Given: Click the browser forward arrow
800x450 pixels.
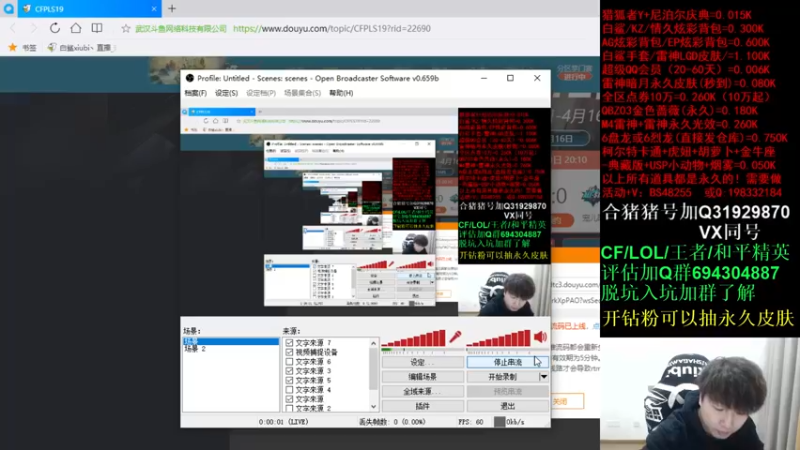Looking at the screenshot, I should [x=33, y=28].
